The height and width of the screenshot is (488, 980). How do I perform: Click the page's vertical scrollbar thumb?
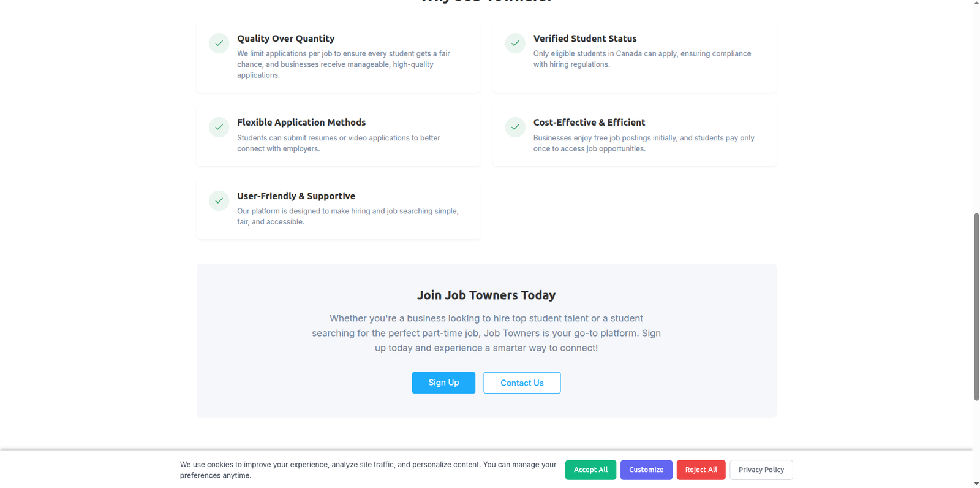976,307
